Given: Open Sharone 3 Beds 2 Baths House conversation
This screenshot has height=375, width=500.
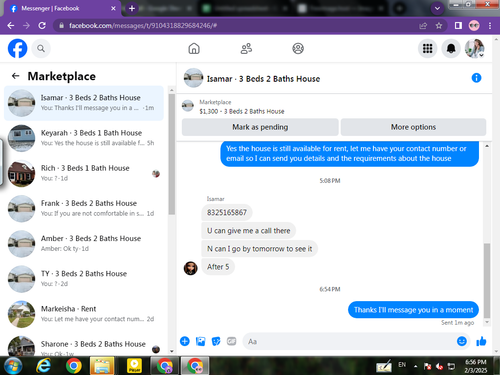Looking at the screenshot, I should 84,345.
